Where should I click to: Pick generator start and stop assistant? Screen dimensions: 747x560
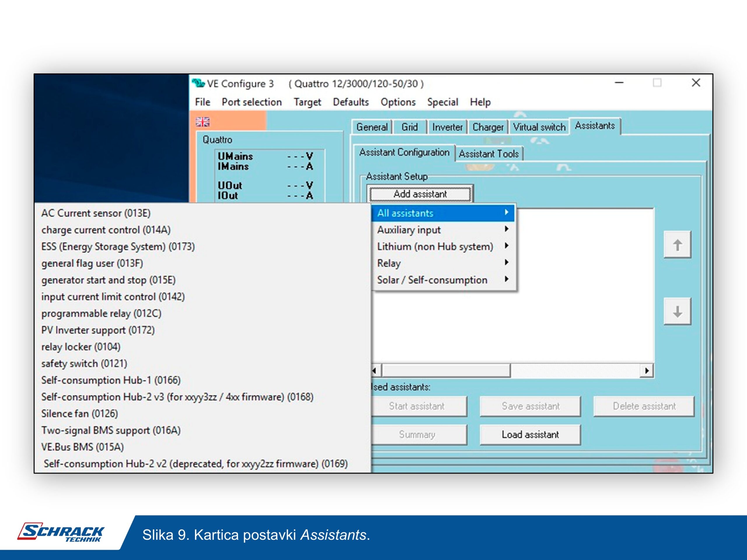click(109, 280)
